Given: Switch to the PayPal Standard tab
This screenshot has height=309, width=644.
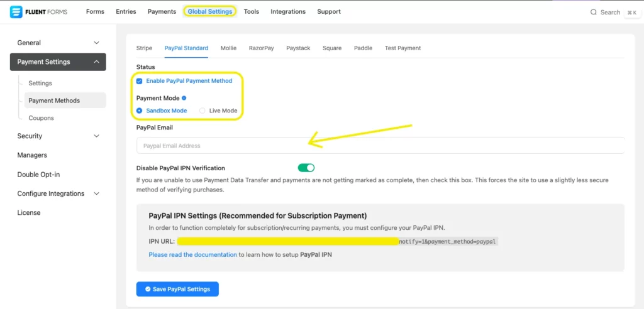Looking at the screenshot, I should (186, 48).
